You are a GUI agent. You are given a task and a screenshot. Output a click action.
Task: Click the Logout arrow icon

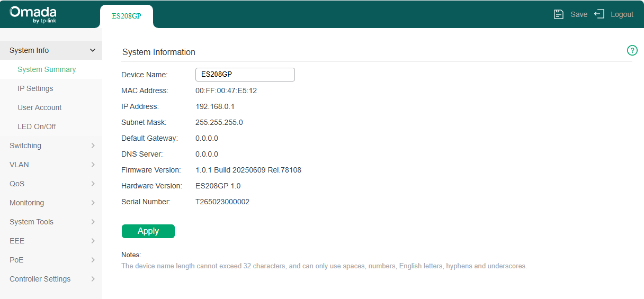pos(599,14)
